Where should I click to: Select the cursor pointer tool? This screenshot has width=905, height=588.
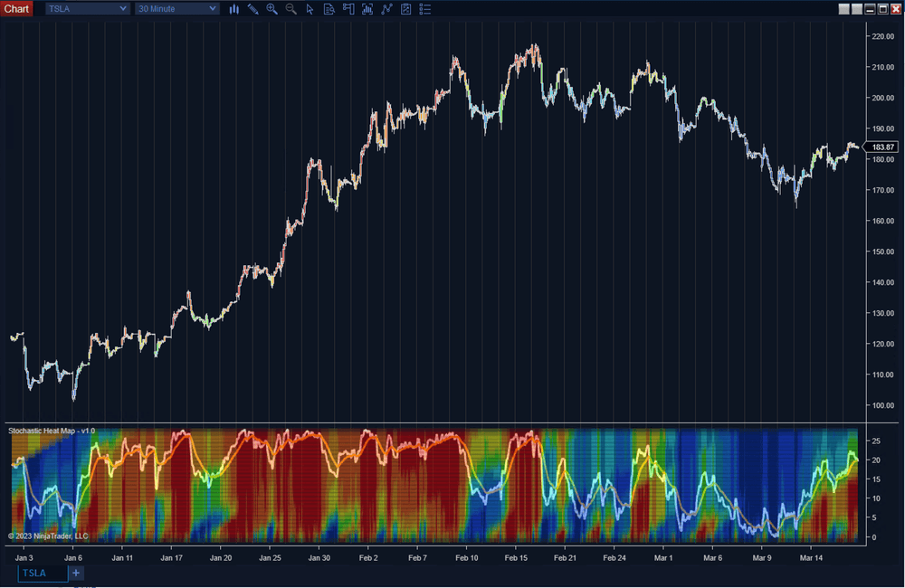[x=310, y=9]
